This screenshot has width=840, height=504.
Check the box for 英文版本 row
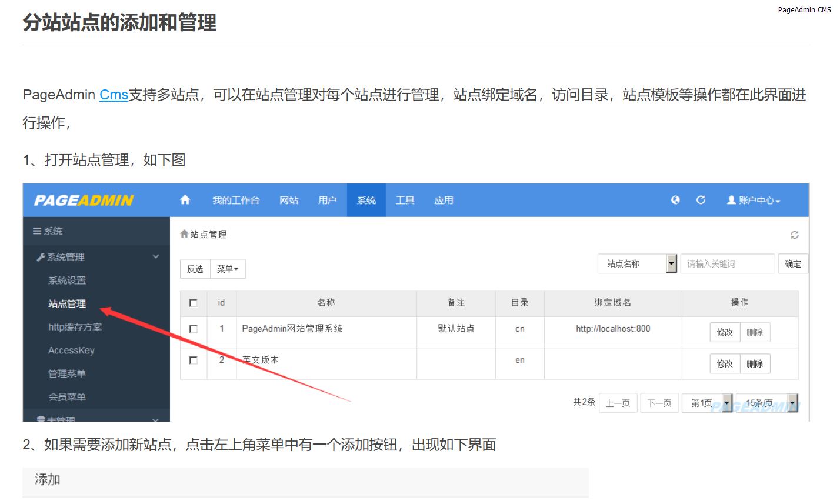coord(194,360)
